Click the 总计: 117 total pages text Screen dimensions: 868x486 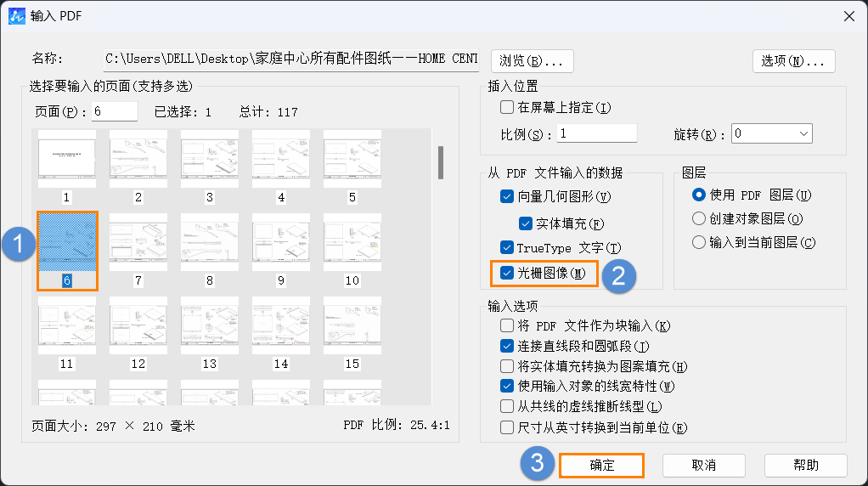pyautogui.click(x=268, y=112)
